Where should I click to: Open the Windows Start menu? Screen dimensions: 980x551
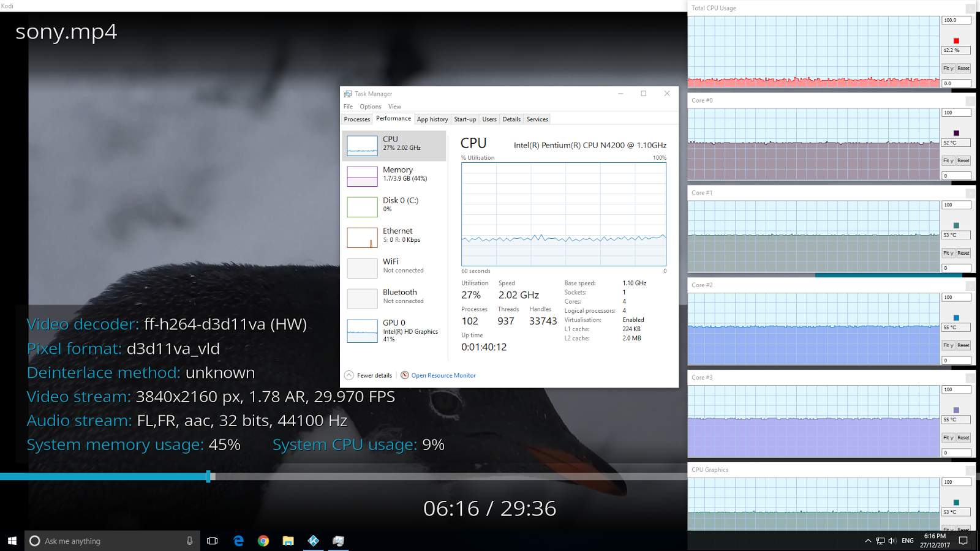coord(12,541)
